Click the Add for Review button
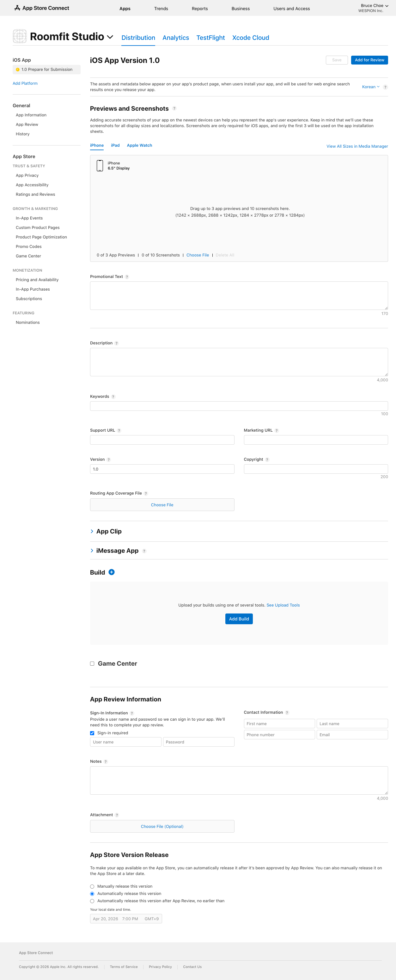This screenshot has width=396, height=980. coord(369,60)
